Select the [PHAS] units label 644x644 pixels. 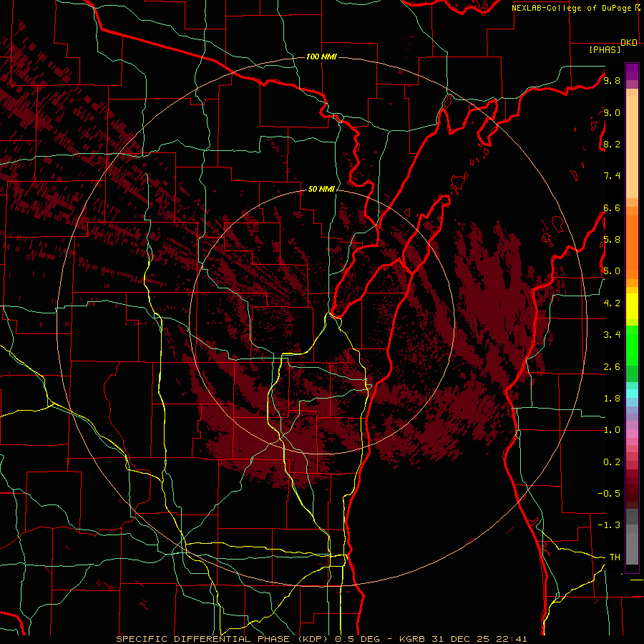pos(605,49)
